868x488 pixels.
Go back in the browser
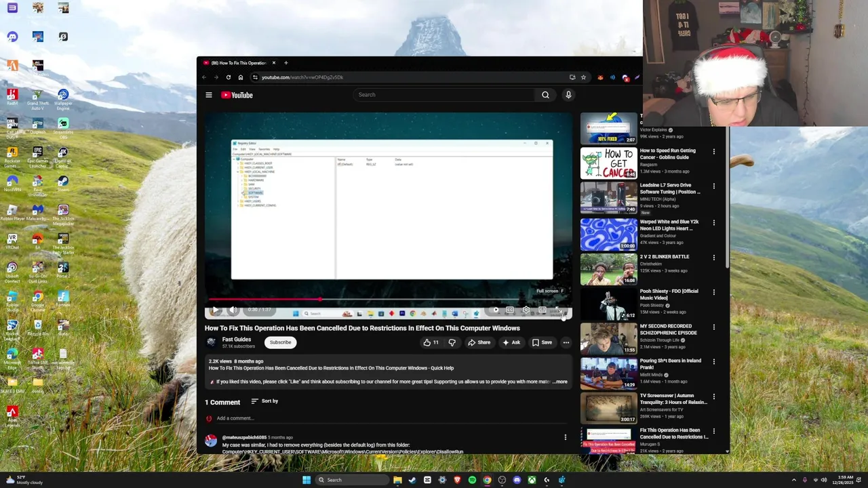coord(204,77)
